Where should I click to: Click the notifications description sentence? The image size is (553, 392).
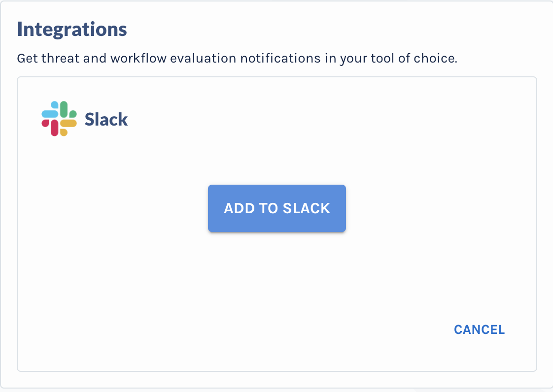(x=237, y=59)
